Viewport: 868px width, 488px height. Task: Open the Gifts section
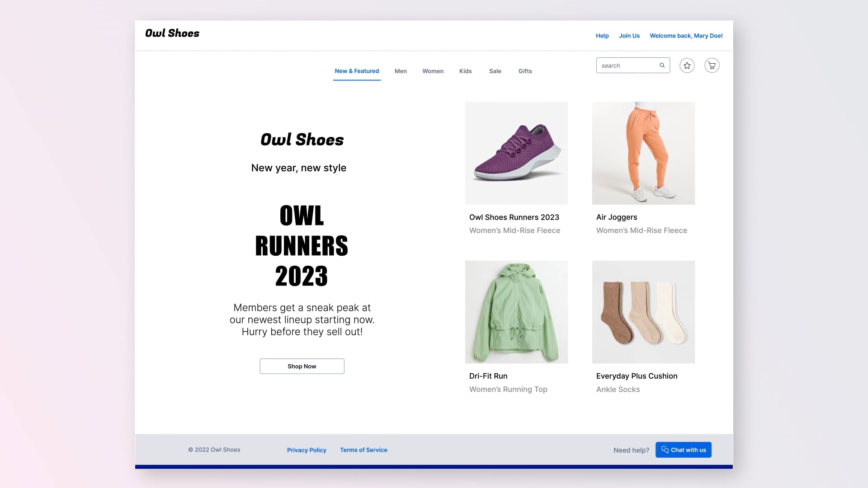(x=525, y=71)
